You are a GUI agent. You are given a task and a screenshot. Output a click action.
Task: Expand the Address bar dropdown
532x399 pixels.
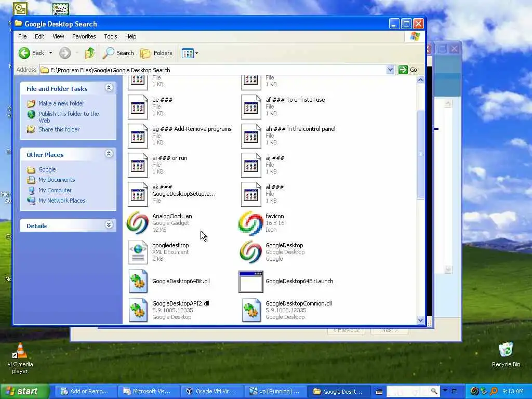pyautogui.click(x=390, y=70)
